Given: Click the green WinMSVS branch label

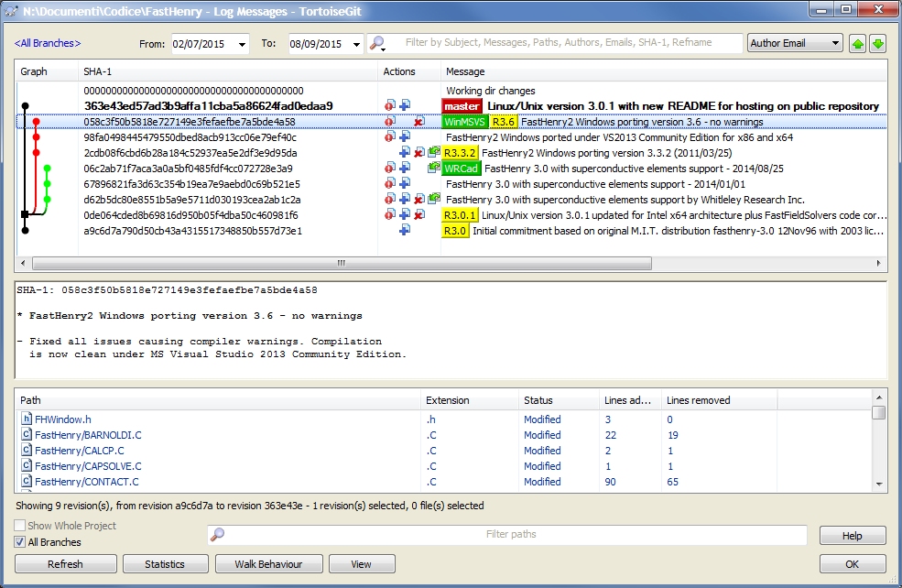Looking at the screenshot, I should [x=464, y=122].
